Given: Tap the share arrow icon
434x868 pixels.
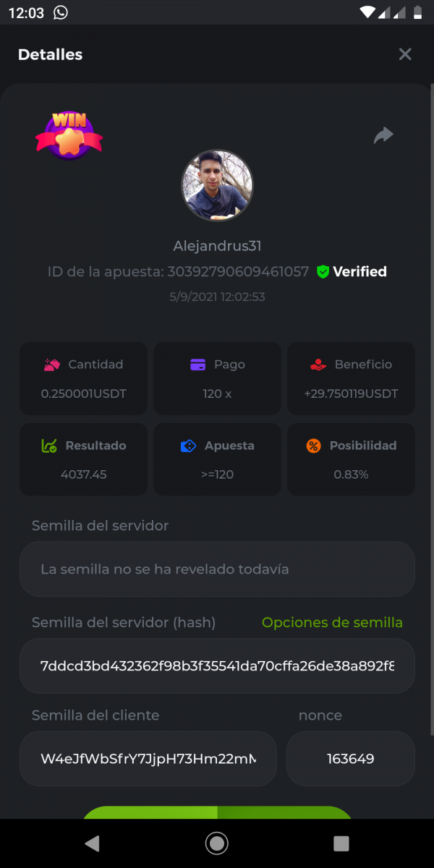Looking at the screenshot, I should coord(383,135).
